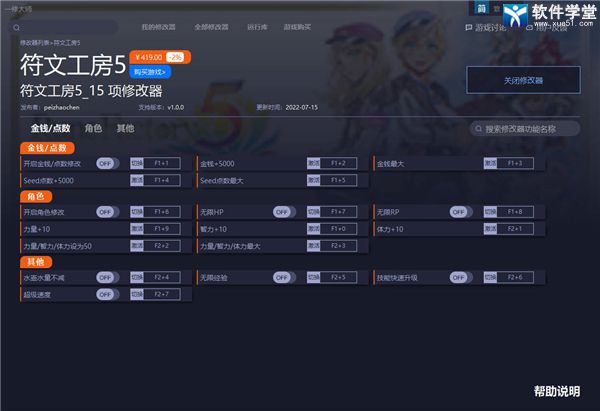Click the 搜索修改器功能名称 search field

(x=525, y=129)
